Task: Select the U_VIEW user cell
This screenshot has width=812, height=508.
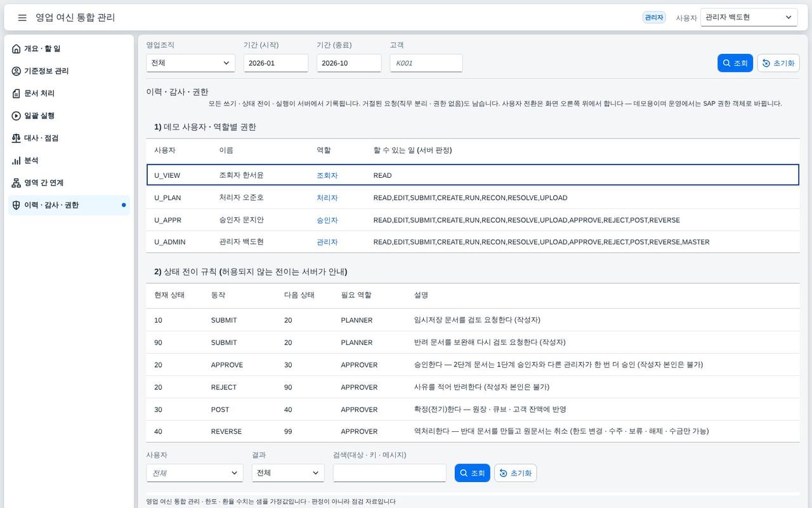Action: (x=167, y=175)
